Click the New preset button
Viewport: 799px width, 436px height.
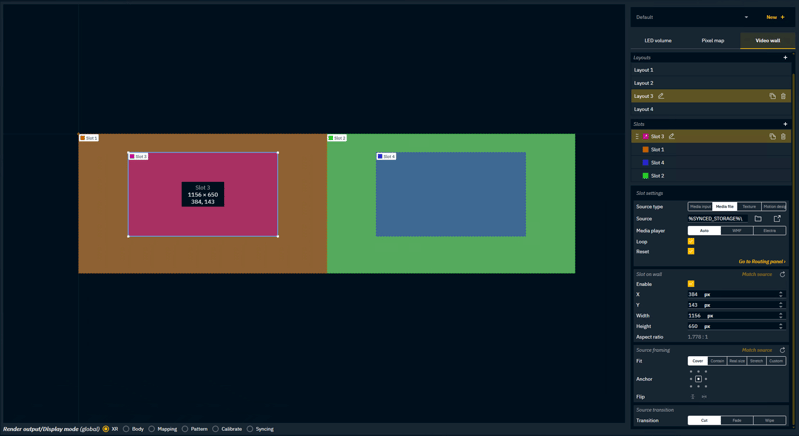tap(776, 17)
